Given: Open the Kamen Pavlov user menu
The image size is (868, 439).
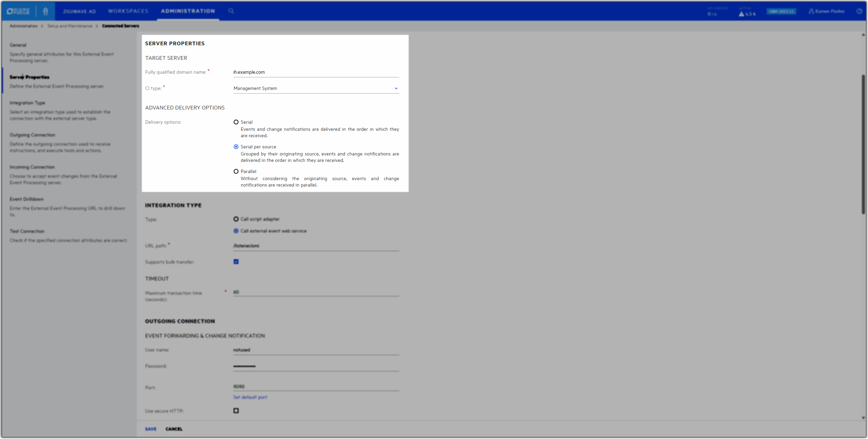Looking at the screenshot, I should click(x=826, y=11).
